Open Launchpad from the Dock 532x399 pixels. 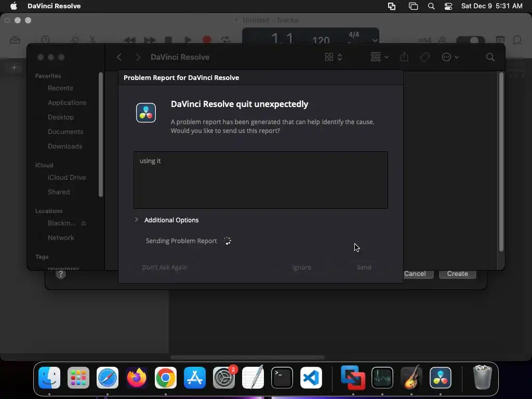click(78, 377)
